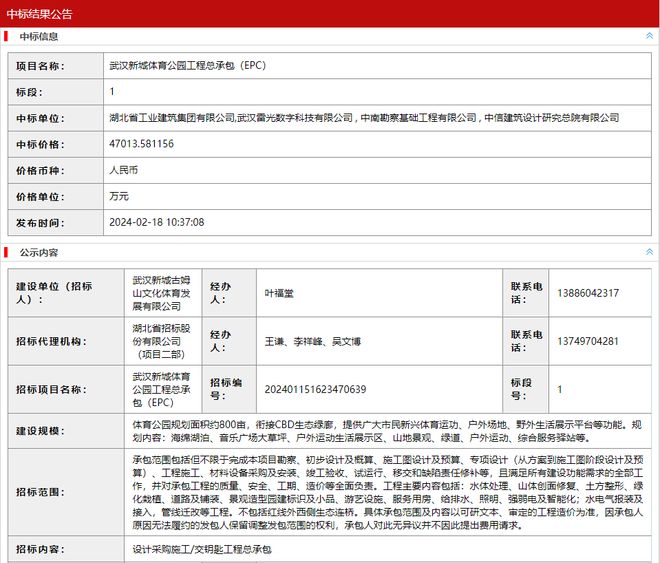Click the 建设规模 label
The image size is (660, 563).
pyautogui.click(x=40, y=431)
